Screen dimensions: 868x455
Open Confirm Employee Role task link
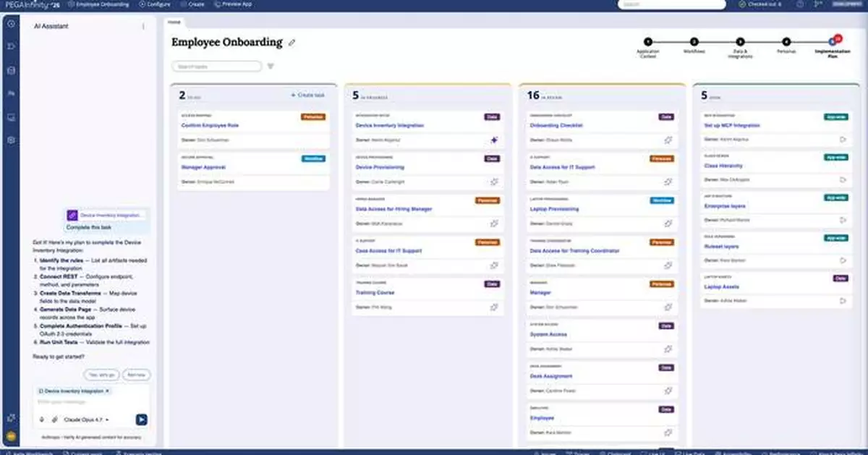coord(210,125)
